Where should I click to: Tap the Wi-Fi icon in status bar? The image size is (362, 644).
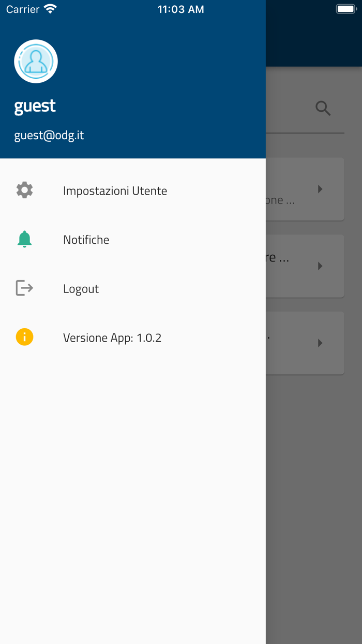pos(50,9)
